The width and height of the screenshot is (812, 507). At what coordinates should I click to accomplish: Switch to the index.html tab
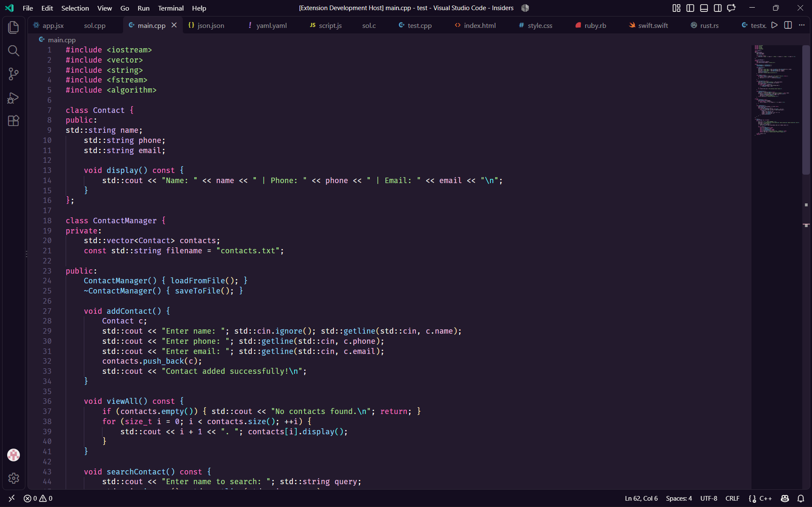point(475,25)
